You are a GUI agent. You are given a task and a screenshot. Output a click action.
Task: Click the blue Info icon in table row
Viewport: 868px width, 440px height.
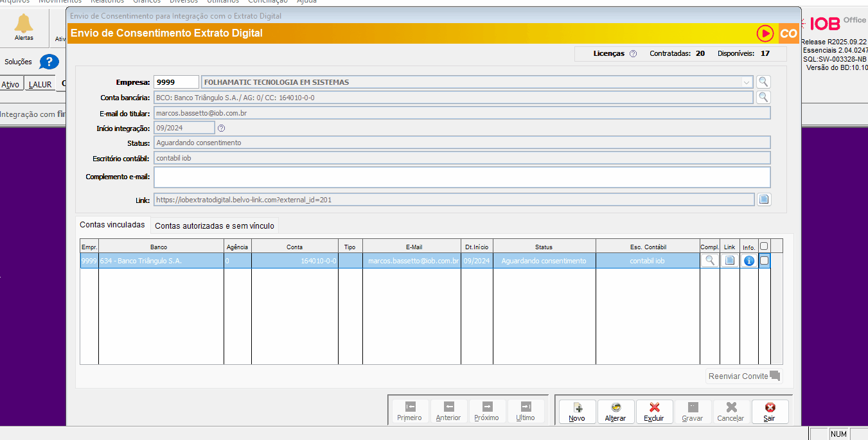coord(748,261)
